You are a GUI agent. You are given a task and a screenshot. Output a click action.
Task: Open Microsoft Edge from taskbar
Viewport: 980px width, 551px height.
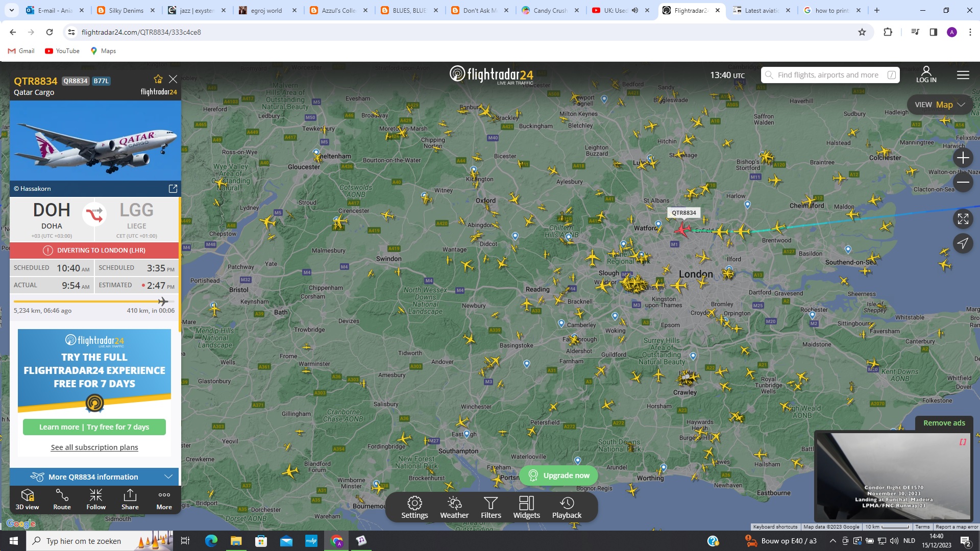[x=211, y=541]
